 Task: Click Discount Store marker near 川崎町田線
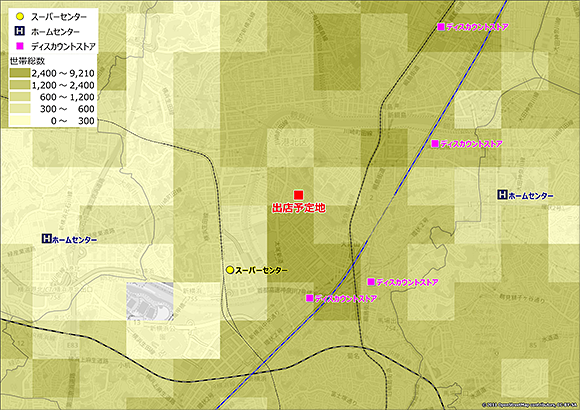[x=435, y=144]
